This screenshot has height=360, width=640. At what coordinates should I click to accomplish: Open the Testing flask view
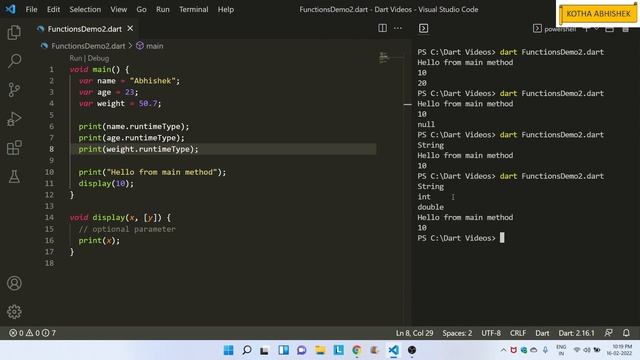(x=14, y=176)
